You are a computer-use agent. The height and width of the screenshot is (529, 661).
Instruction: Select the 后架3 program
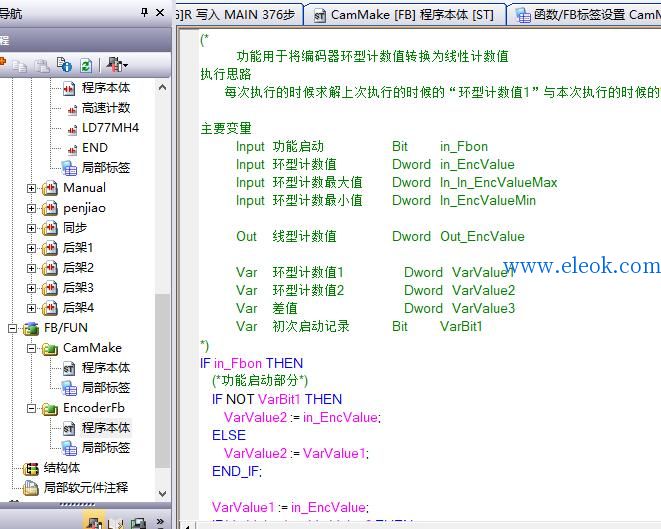78,287
